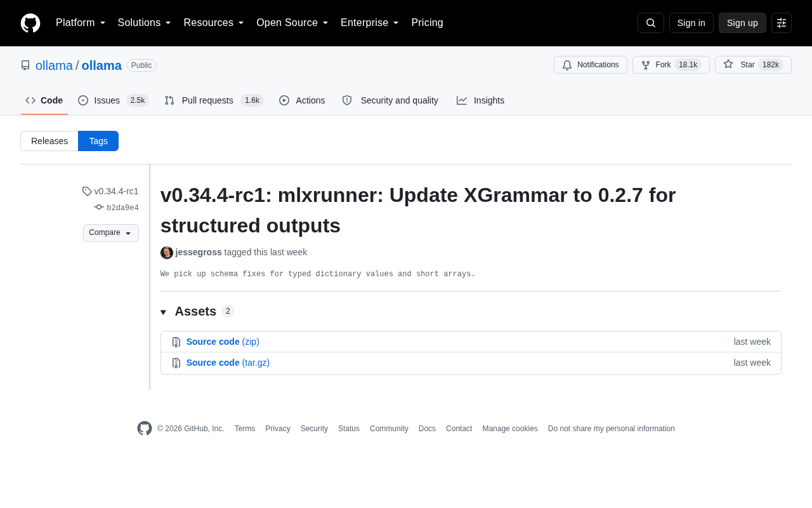The height and width of the screenshot is (508, 812).
Task: Open the Pull requests tab
Action: point(214,100)
